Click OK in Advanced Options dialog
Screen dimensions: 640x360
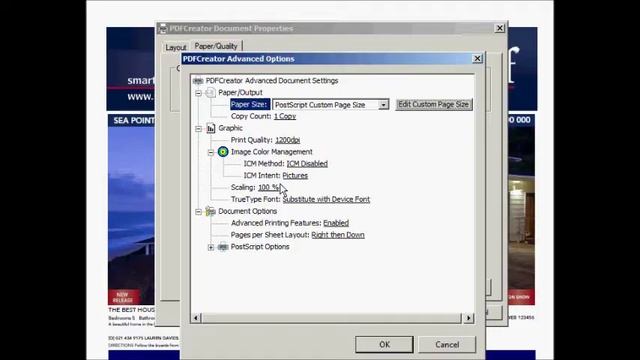point(384,344)
